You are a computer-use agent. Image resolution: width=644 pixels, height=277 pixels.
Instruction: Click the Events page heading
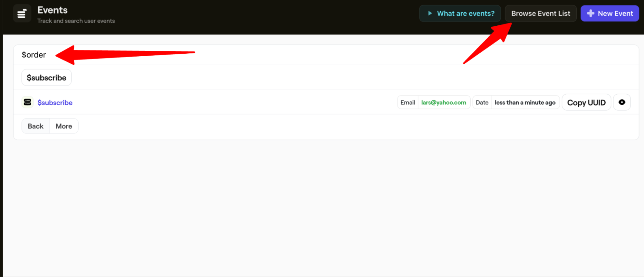point(52,10)
